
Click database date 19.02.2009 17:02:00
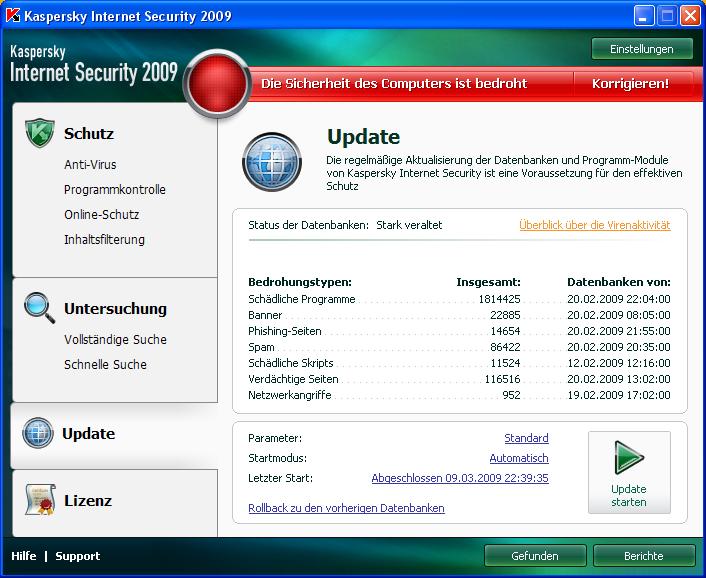pyautogui.click(x=619, y=395)
